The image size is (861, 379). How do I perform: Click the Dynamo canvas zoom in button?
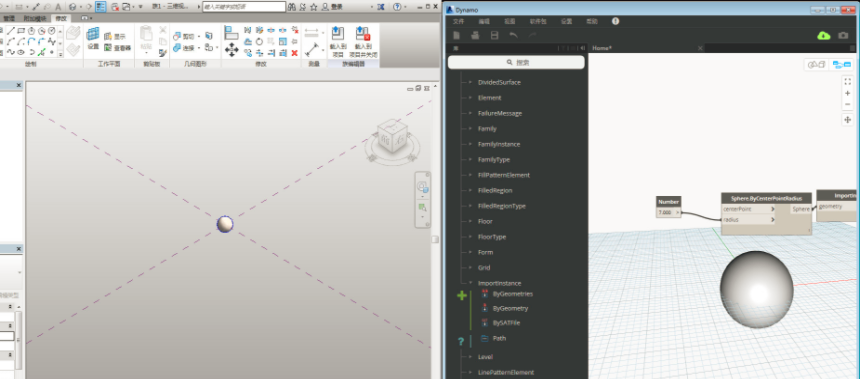848,93
